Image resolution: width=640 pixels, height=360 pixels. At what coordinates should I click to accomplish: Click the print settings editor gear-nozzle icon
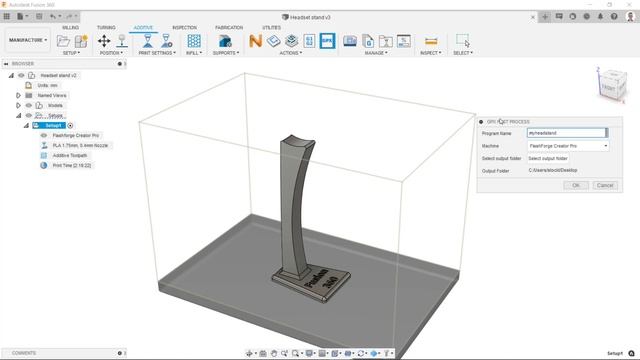(167, 41)
